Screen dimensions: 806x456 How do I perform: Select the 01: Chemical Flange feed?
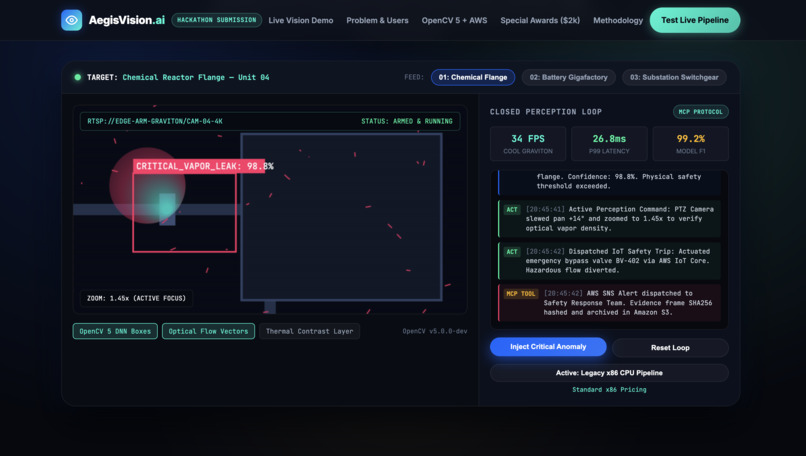tap(473, 77)
